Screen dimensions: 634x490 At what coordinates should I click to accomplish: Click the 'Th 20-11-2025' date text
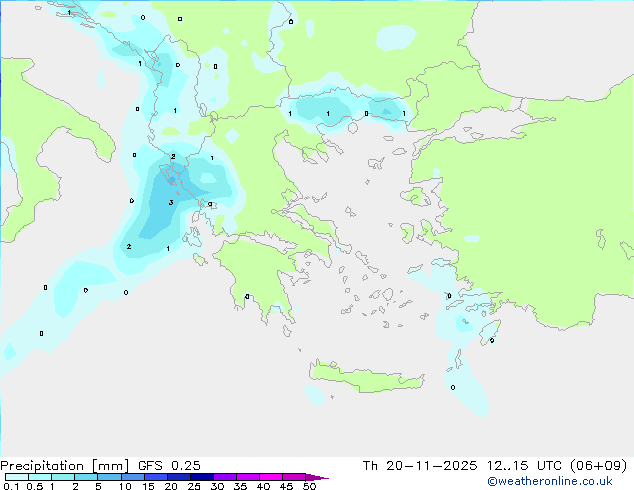click(x=420, y=466)
